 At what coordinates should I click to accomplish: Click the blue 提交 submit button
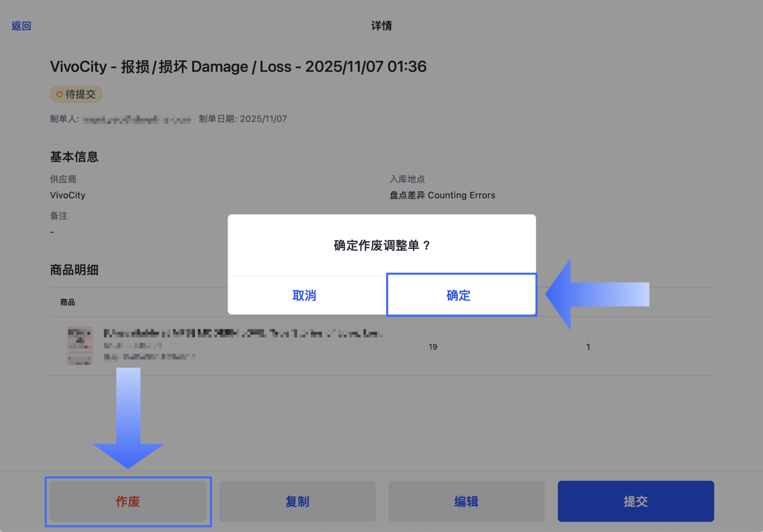coord(635,501)
